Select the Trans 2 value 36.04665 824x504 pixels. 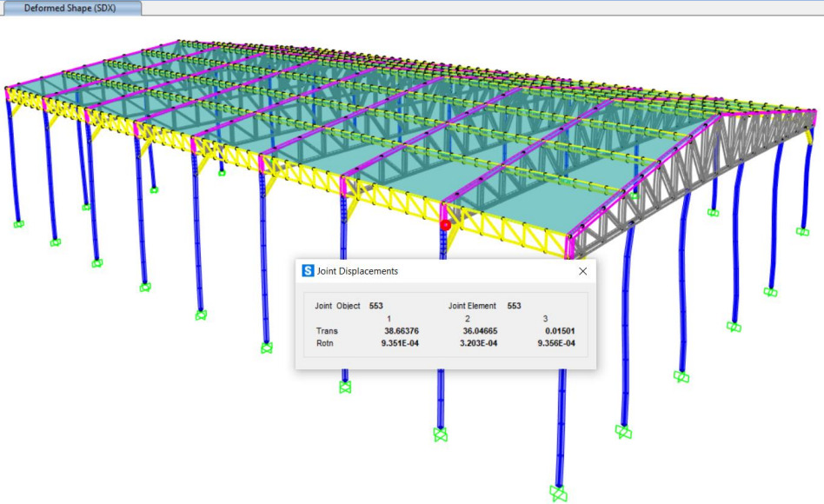pyautogui.click(x=480, y=331)
